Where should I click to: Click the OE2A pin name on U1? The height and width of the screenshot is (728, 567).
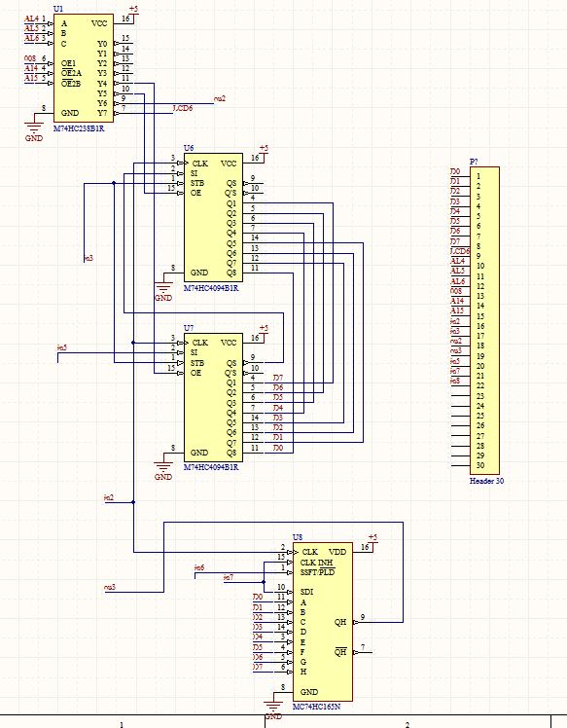coord(71,73)
